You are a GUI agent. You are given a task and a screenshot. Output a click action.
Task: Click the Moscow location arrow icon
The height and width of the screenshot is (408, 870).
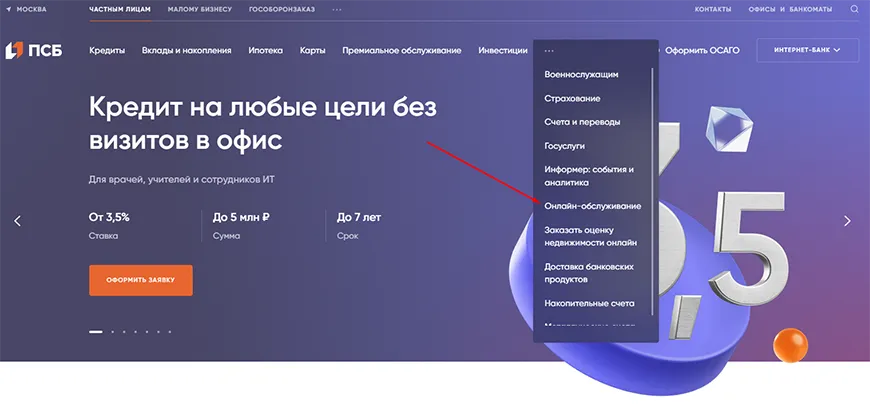pyautogui.click(x=8, y=9)
